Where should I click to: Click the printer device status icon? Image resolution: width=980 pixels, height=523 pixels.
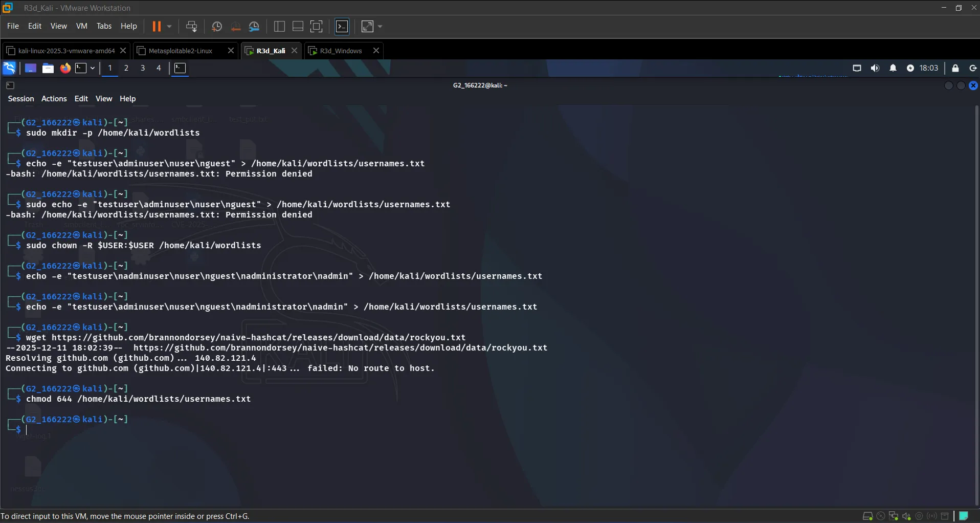945,516
